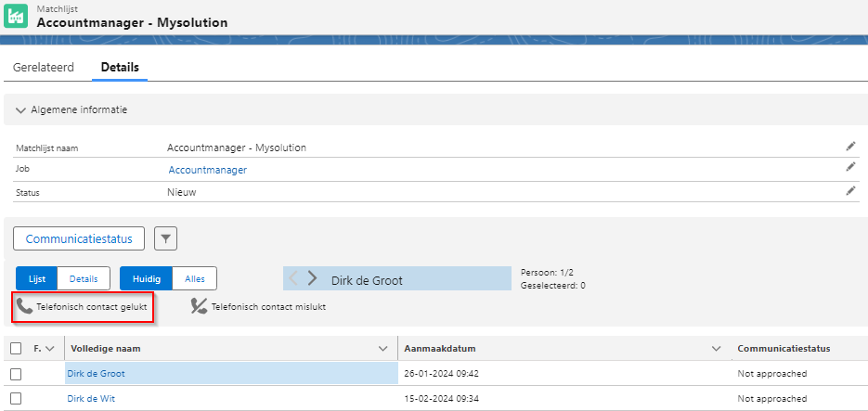Go to previous person arrow

[292, 278]
